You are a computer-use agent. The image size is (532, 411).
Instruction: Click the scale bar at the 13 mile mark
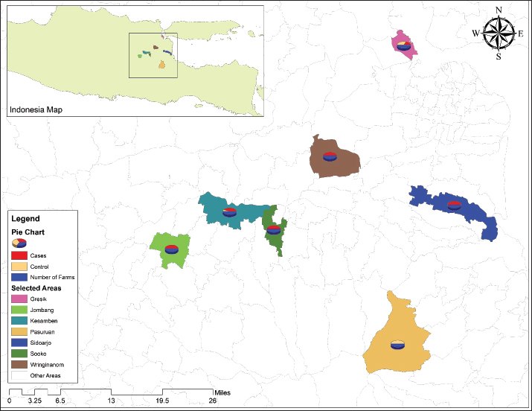[x=111, y=392]
